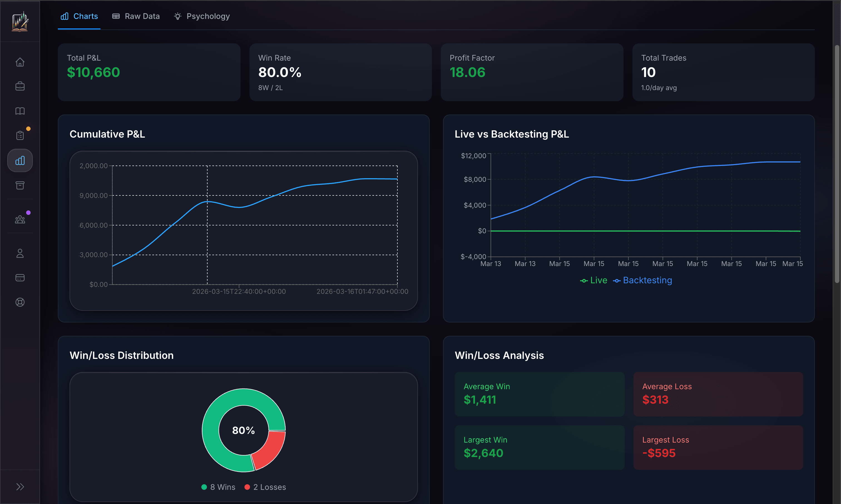Click the clipboard icon with orange notification dot
The height and width of the screenshot is (504, 841).
tap(20, 135)
